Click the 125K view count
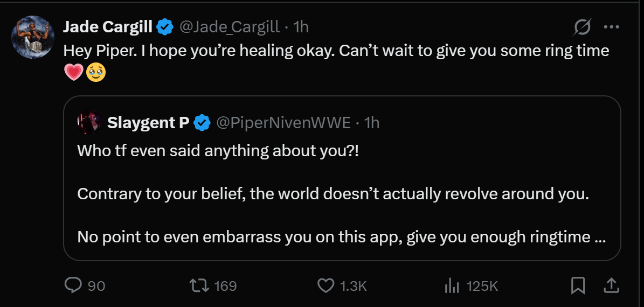Screen dimensions: 644x307 [482, 285]
